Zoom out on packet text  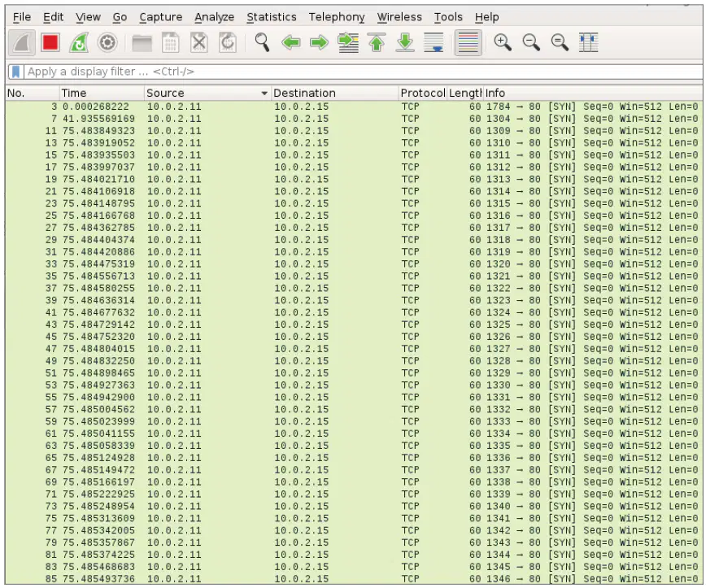click(x=531, y=43)
